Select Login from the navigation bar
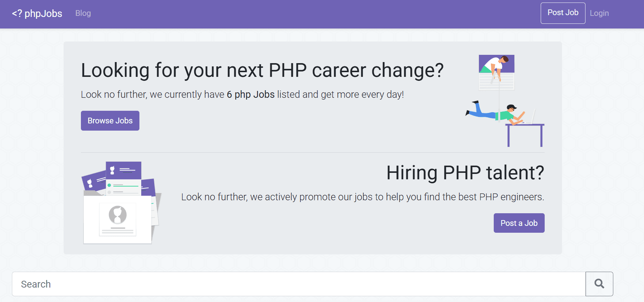Screen dimensions: 644x302 click(x=599, y=13)
